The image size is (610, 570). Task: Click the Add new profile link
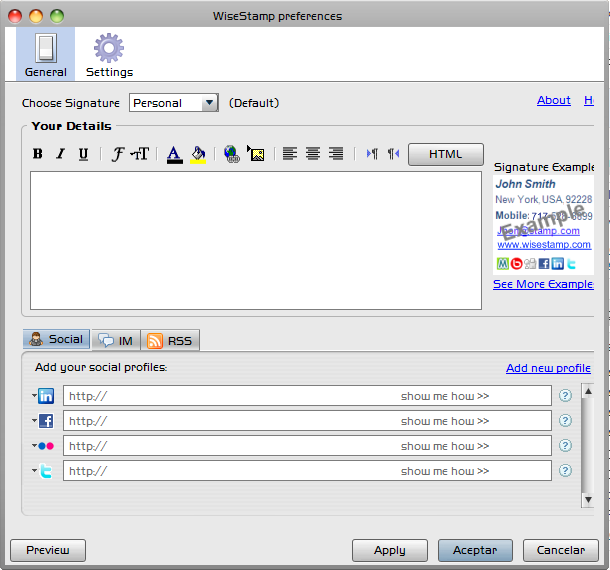(548, 368)
